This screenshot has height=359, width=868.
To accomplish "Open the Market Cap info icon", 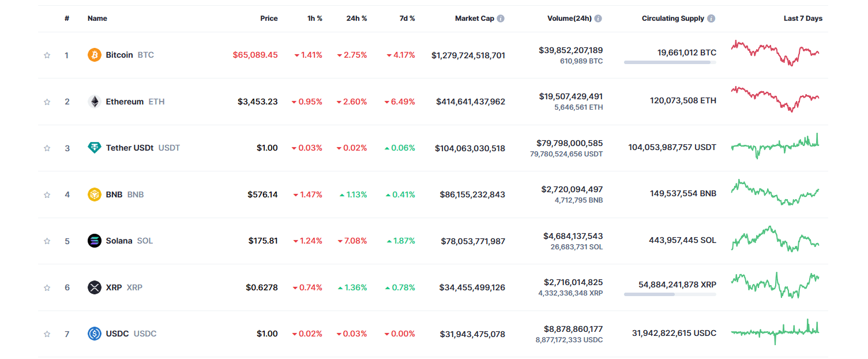I will click(501, 18).
